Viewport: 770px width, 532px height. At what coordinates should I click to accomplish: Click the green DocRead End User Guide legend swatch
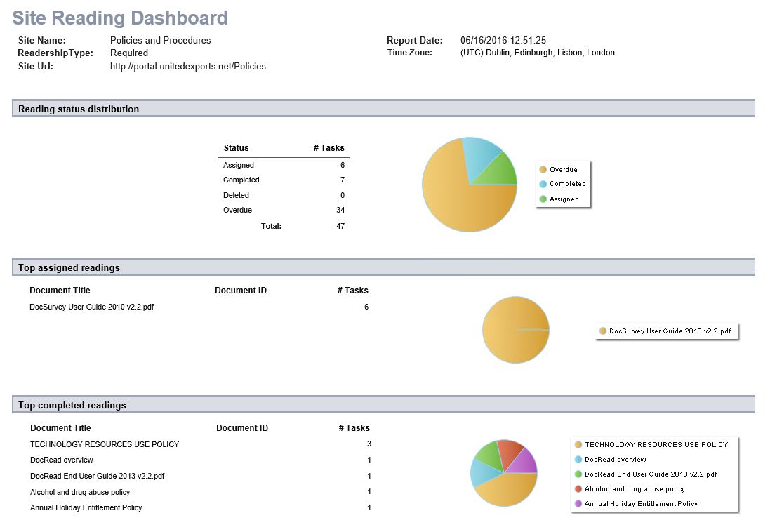point(578,474)
